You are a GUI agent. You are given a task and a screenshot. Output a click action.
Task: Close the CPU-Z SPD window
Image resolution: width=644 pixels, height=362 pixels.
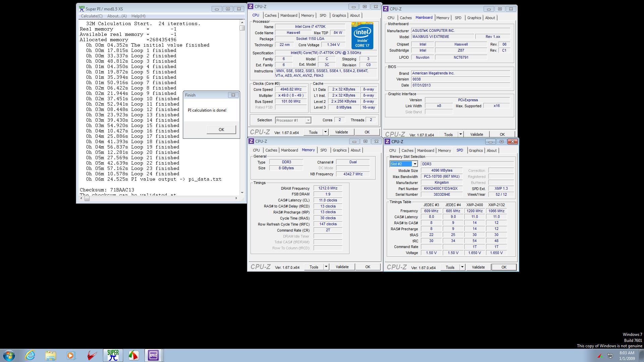point(513,141)
